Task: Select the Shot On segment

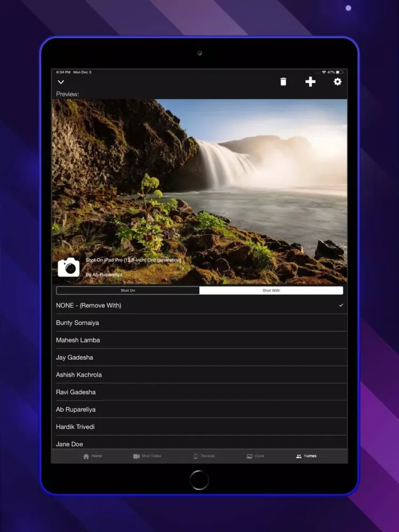Action: (128, 290)
